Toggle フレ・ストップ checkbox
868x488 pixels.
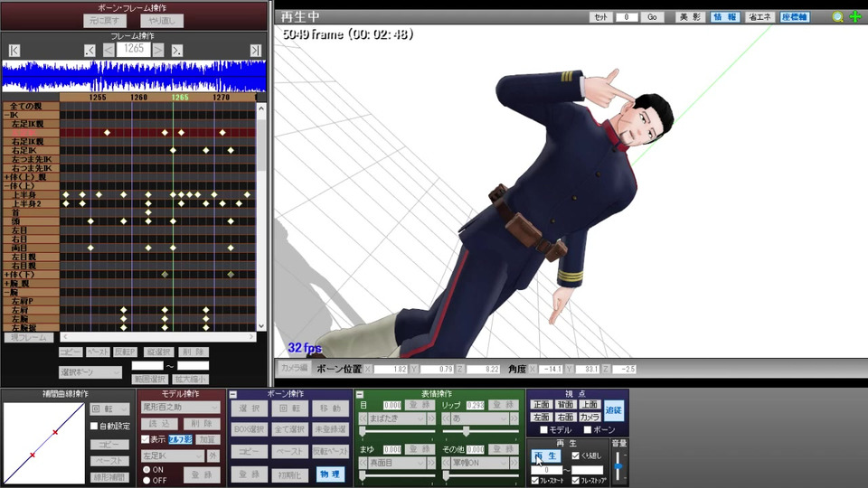(x=575, y=481)
